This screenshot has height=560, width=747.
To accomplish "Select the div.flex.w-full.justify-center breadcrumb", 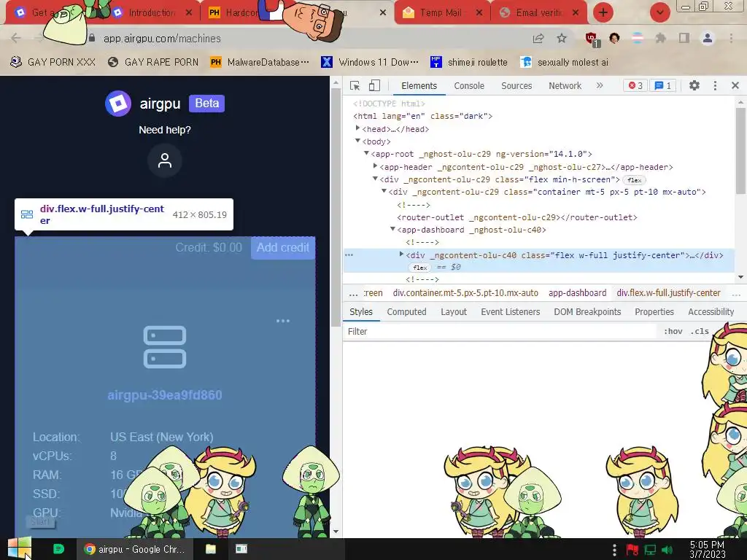I will [668, 293].
